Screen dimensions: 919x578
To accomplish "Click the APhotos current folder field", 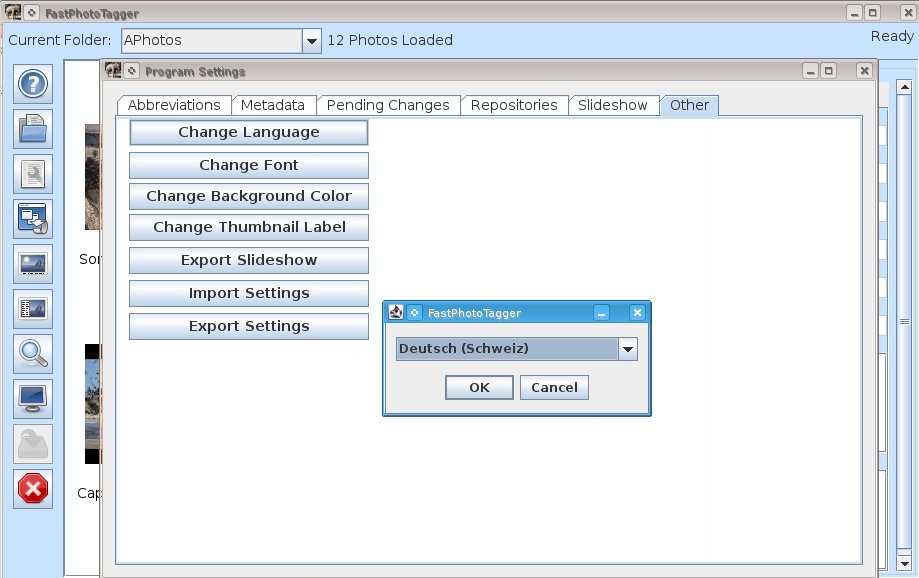I will point(210,41).
